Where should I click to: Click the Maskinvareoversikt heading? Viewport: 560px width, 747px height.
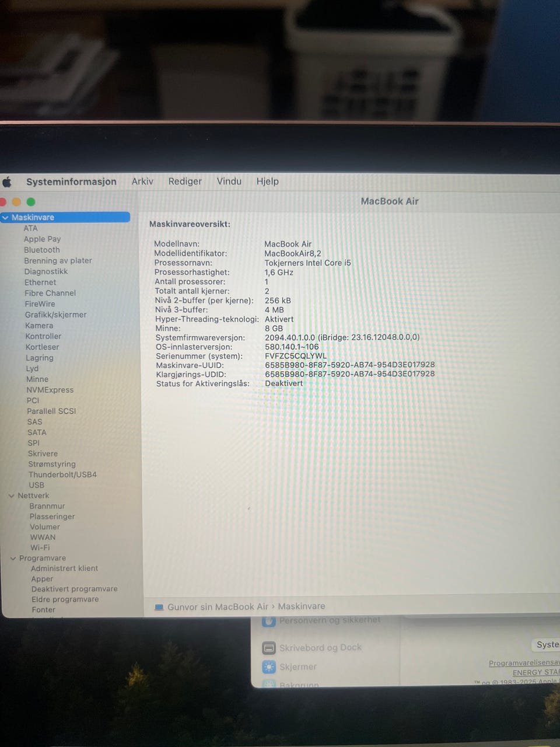coord(190,224)
